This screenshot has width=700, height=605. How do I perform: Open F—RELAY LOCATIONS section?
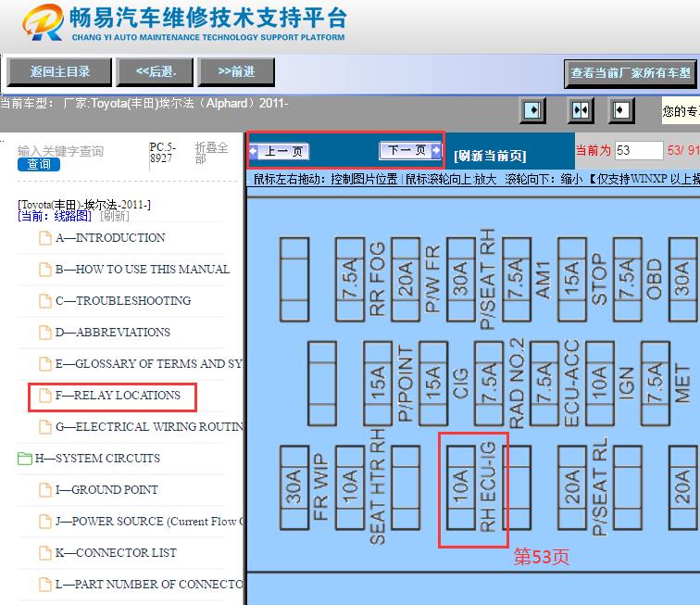coord(118,395)
